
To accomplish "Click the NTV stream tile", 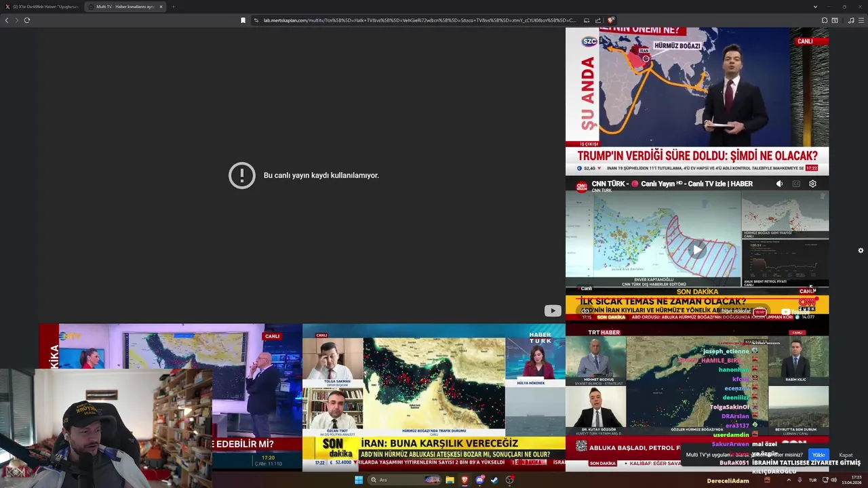I will click(x=170, y=397).
